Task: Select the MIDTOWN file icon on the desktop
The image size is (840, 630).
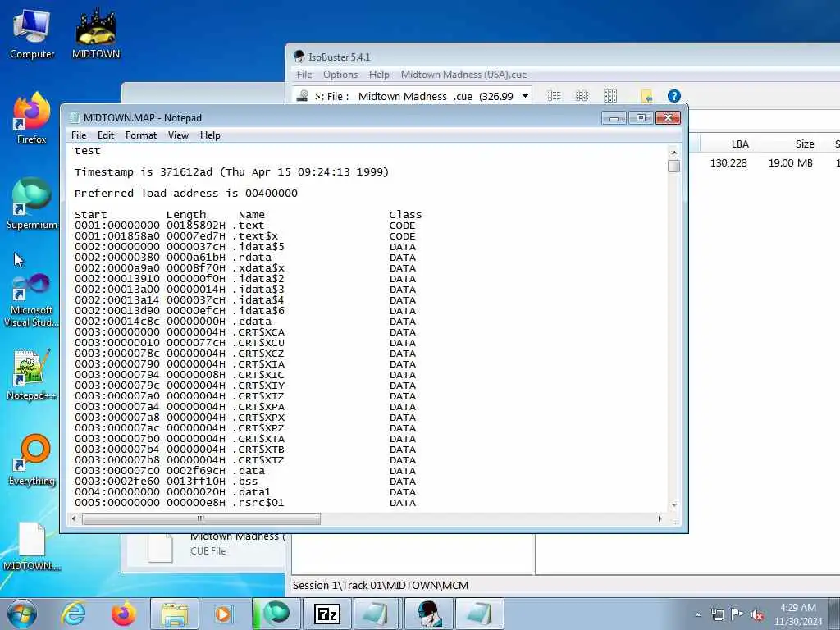Action: [32, 546]
